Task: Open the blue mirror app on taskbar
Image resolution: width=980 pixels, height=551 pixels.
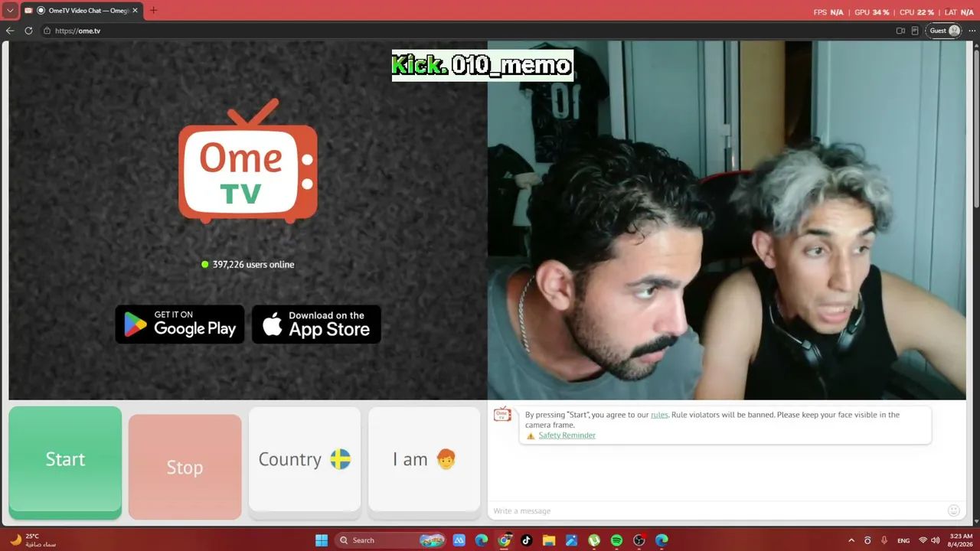Action: pyautogui.click(x=459, y=540)
